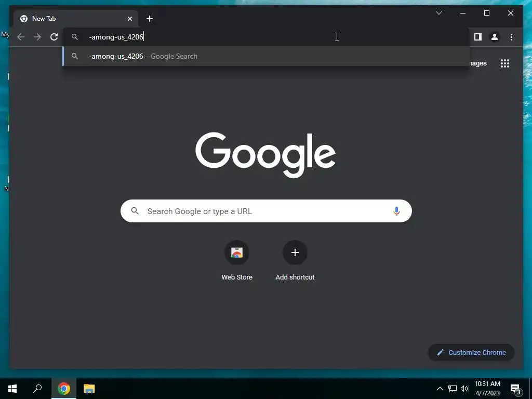
Task: Start voice search with the microphone
Action: [x=396, y=211]
